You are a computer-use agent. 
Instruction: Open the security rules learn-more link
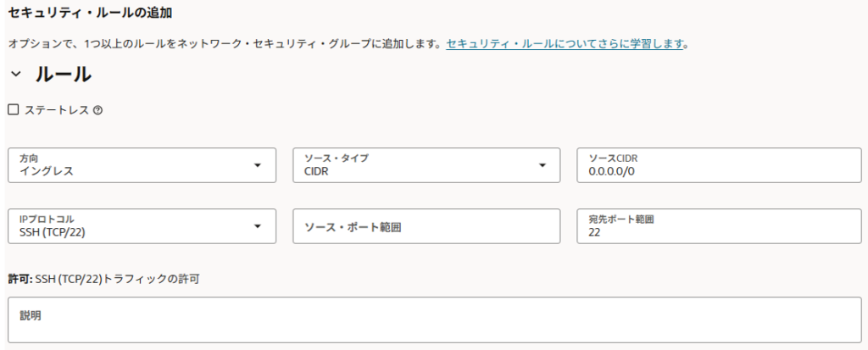point(565,43)
